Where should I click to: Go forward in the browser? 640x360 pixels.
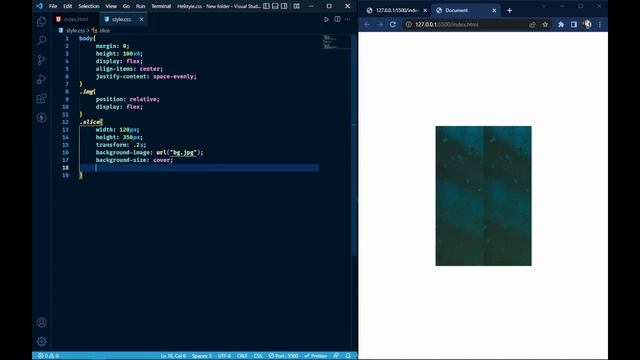(380, 24)
